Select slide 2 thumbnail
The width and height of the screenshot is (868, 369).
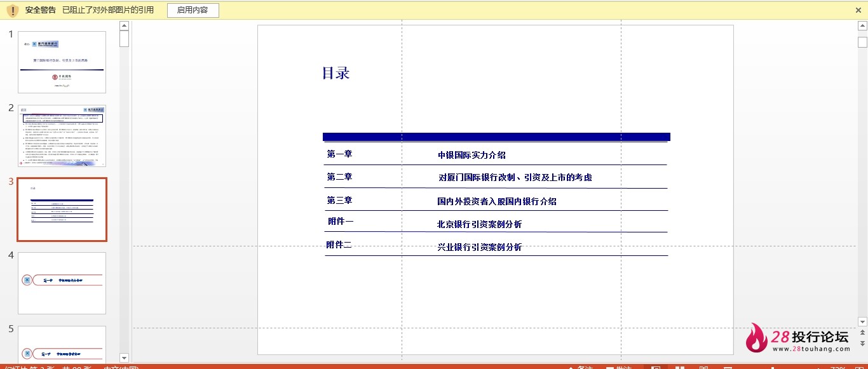[62, 136]
